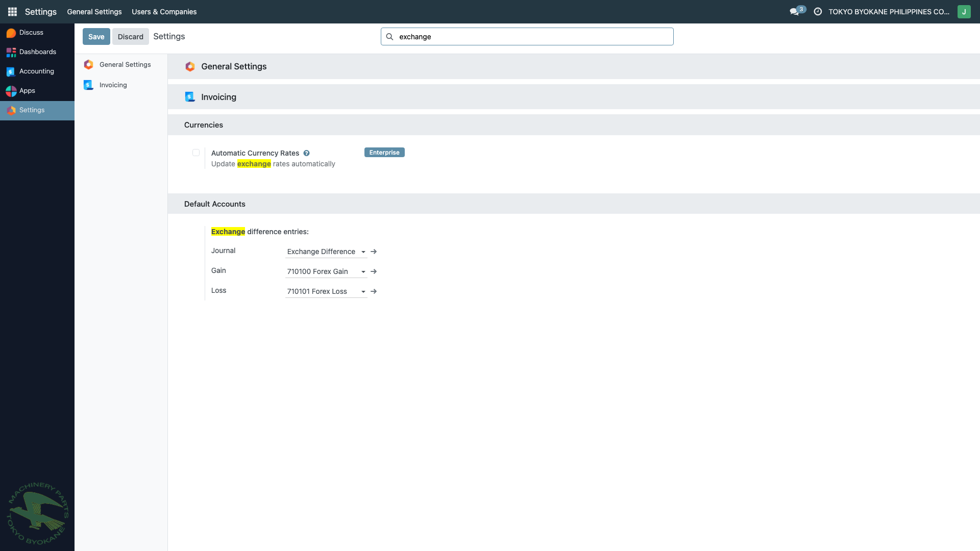Click the settings search field
The width and height of the screenshot is (980, 551).
tap(527, 36)
